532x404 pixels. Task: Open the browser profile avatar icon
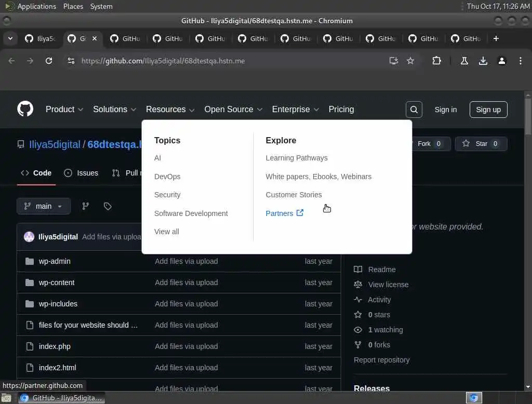tap(501, 61)
